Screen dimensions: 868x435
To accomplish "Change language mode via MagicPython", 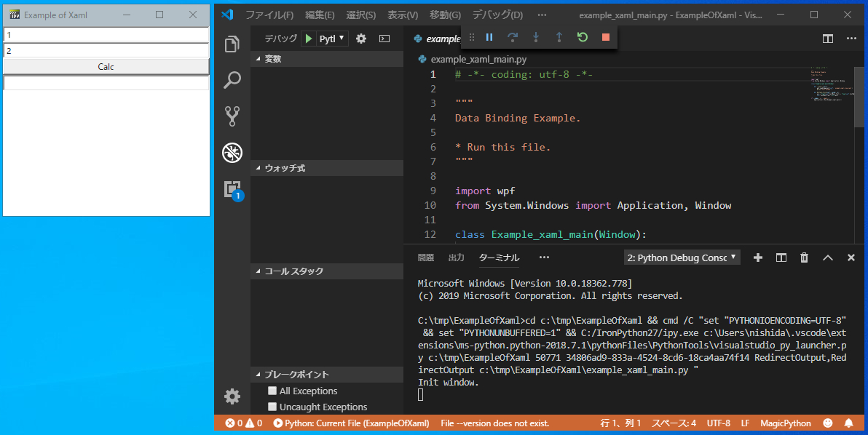I will [786, 423].
